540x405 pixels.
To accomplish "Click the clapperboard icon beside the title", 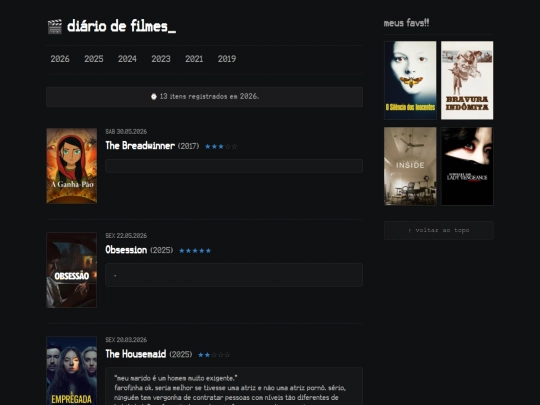I will pos(55,27).
